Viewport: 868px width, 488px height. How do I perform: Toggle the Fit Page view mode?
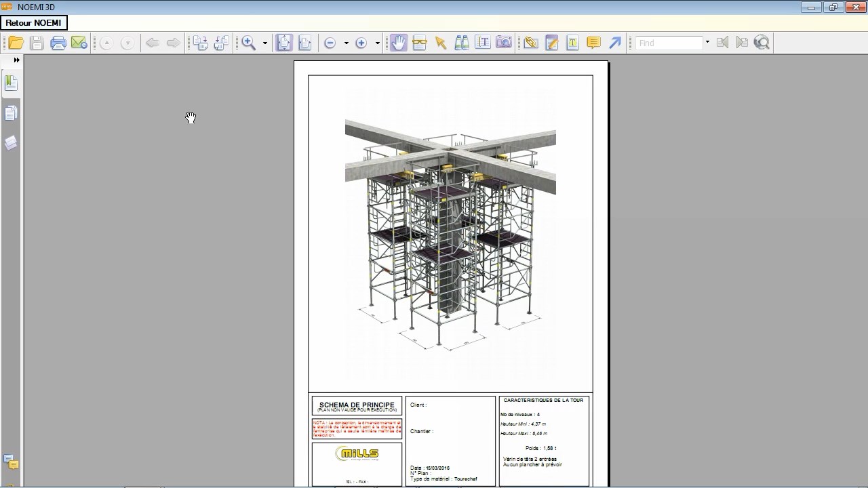click(x=284, y=43)
